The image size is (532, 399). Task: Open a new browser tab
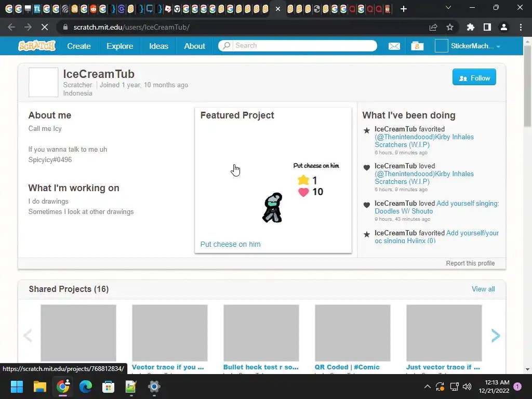coord(403,9)
